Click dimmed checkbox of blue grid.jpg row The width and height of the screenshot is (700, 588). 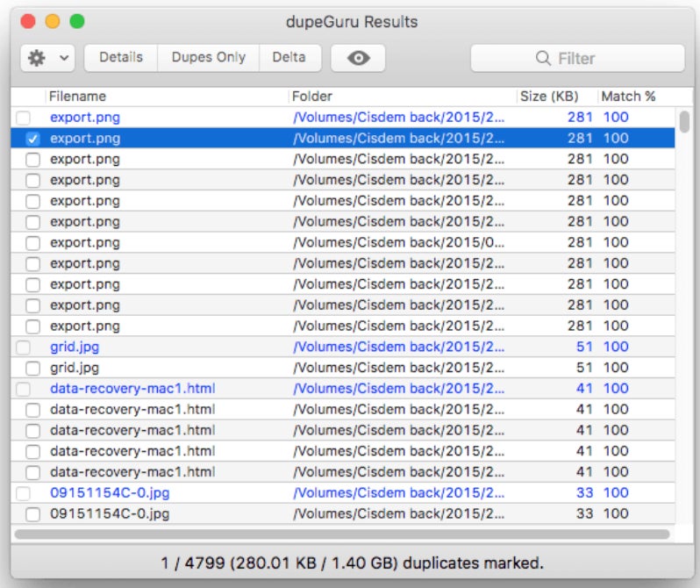[x=23, y=348]
